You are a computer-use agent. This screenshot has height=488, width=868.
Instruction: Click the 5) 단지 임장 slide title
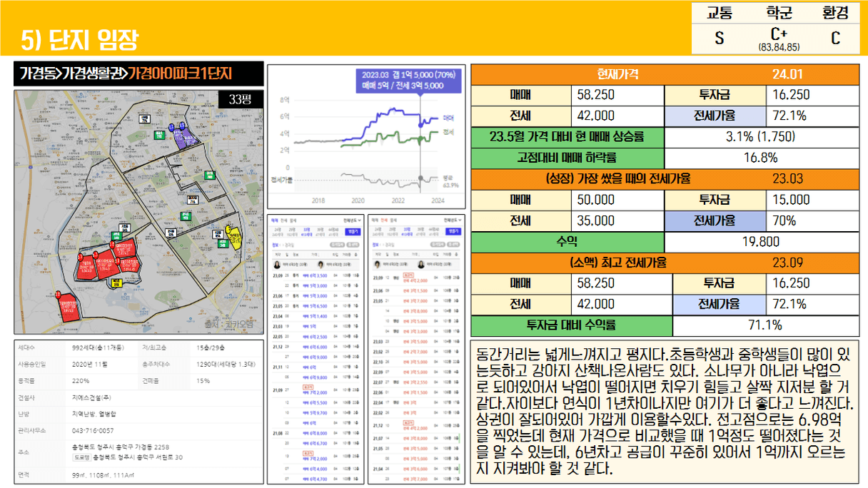pyautogui.click(x=79, y=39)
